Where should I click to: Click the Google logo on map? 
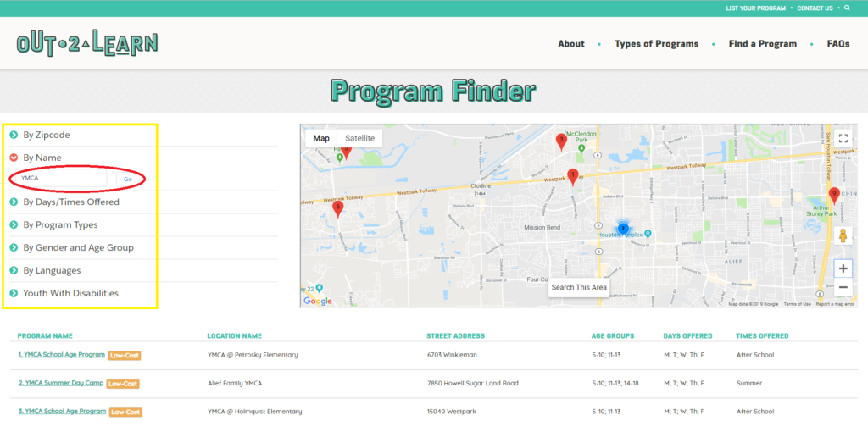(x=318, y=301)
